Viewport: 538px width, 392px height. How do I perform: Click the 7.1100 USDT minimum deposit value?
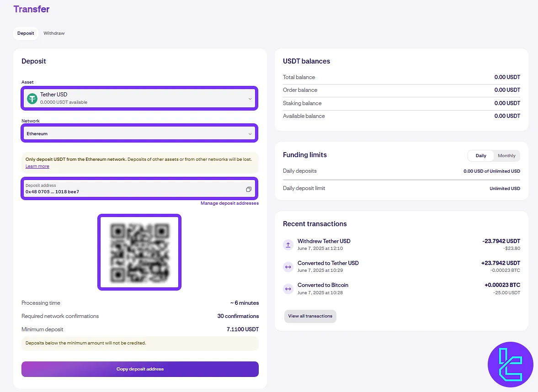point(243,329)
